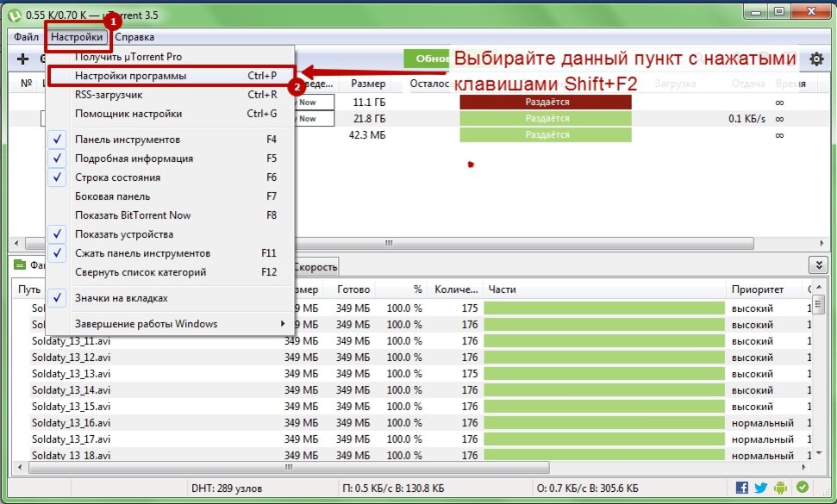Select file Soldaty_13_15.avi

pos(71,407)
